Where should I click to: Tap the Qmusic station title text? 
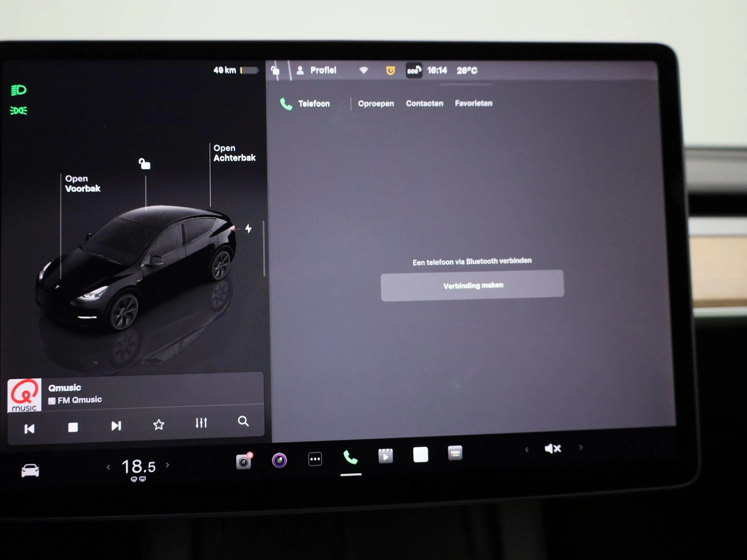(x=65, y=388)
